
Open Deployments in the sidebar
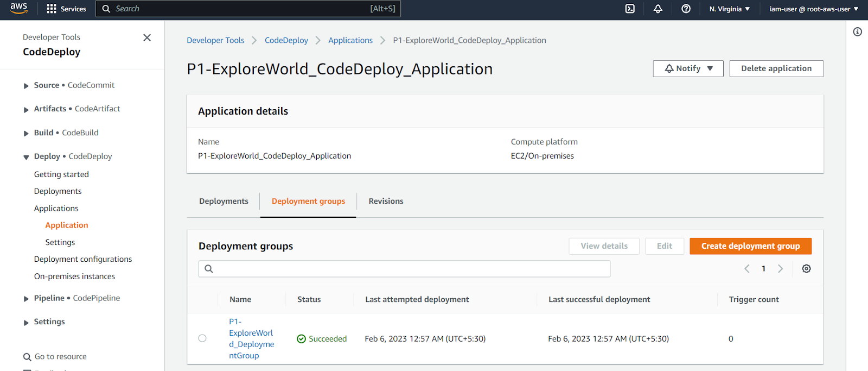(58, 191)
